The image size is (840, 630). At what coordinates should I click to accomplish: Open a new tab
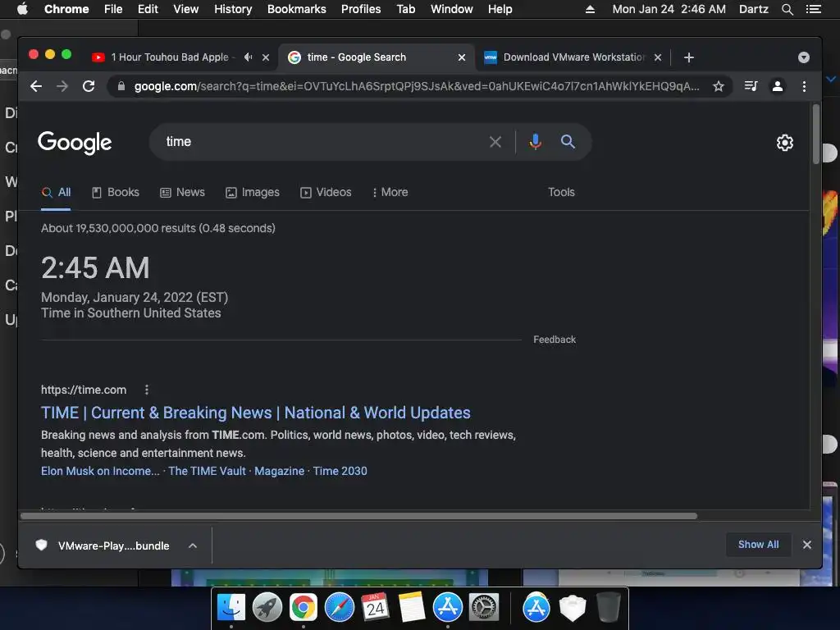(689, 57)
